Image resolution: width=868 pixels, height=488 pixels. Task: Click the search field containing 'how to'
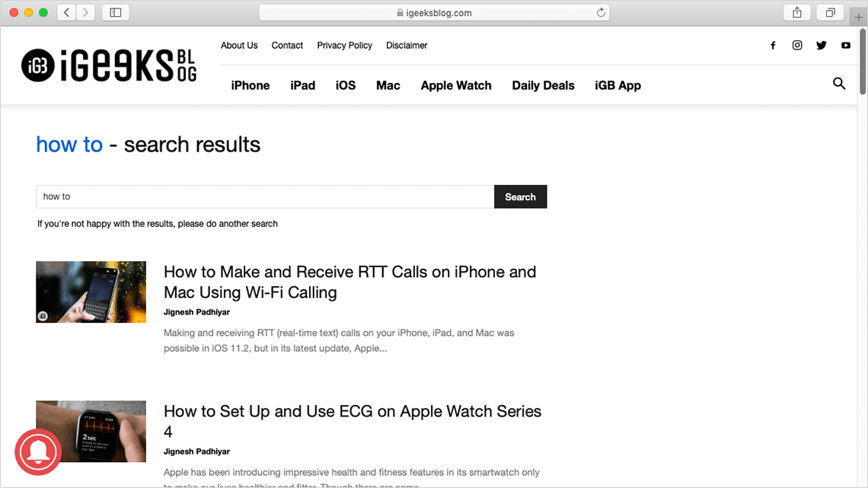tap(265, 197)
